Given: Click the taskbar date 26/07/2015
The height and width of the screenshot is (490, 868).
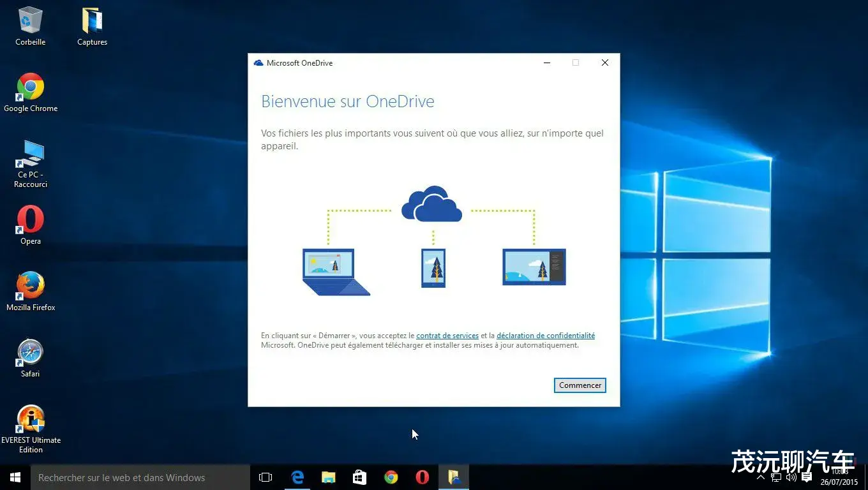Looking at the screenshot, I should click(839, 482).
